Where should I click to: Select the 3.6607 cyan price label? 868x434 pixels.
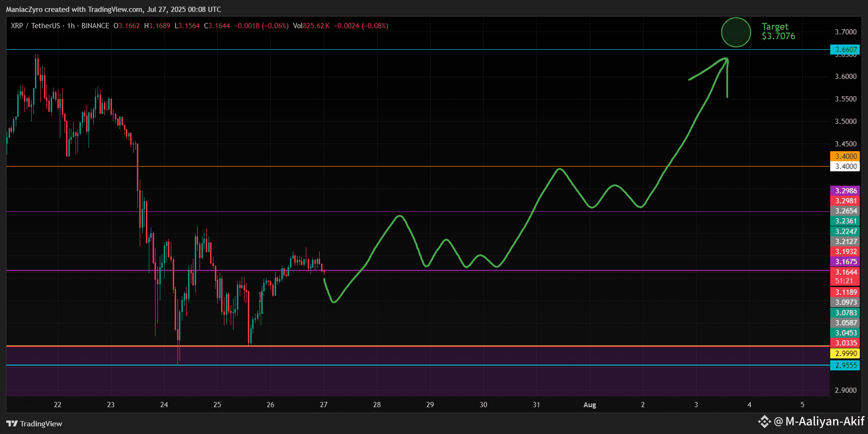[x=845, y=49]
